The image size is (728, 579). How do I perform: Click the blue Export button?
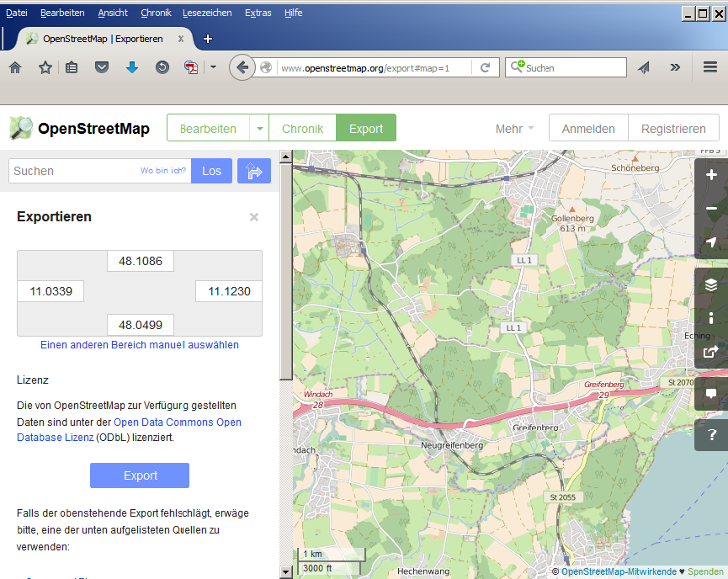pos(139,475)
